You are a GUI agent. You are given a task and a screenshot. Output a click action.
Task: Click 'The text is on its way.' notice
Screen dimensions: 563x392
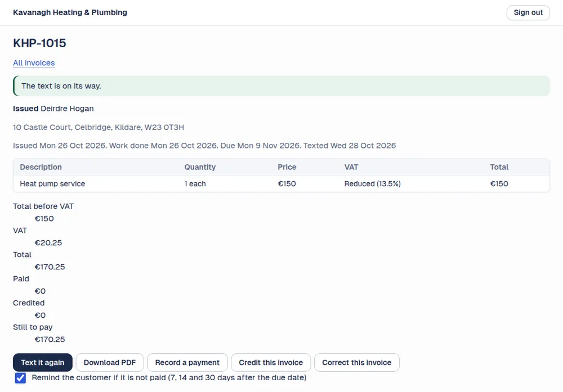[281, 85]
